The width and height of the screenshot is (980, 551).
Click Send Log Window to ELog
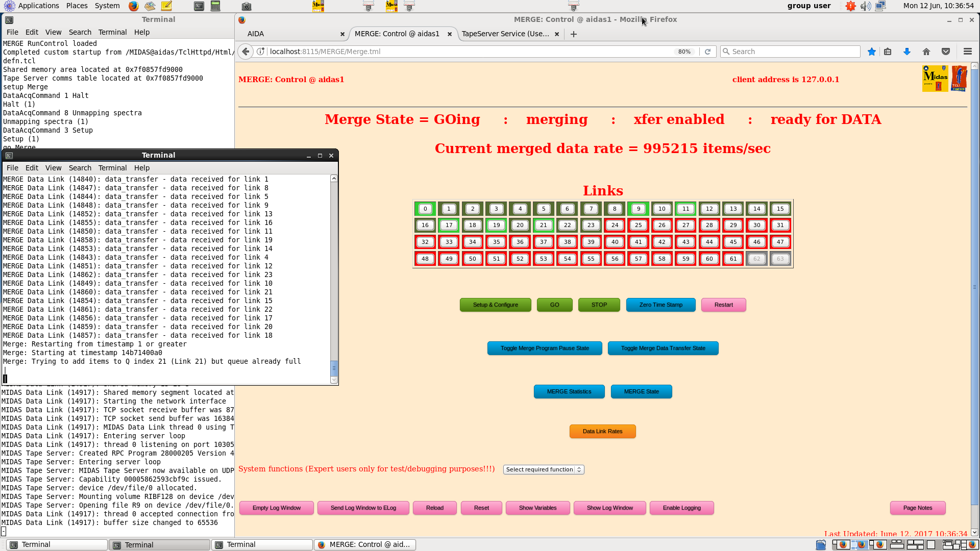(x=363, y=508)
